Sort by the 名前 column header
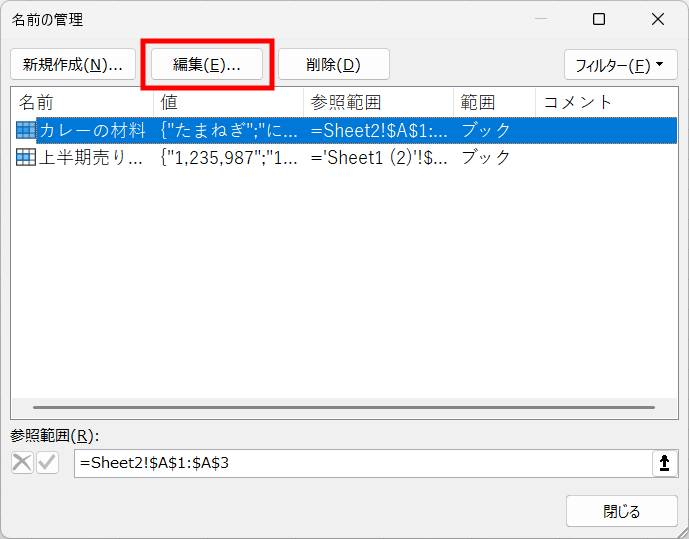 click(x=82, y=102)
